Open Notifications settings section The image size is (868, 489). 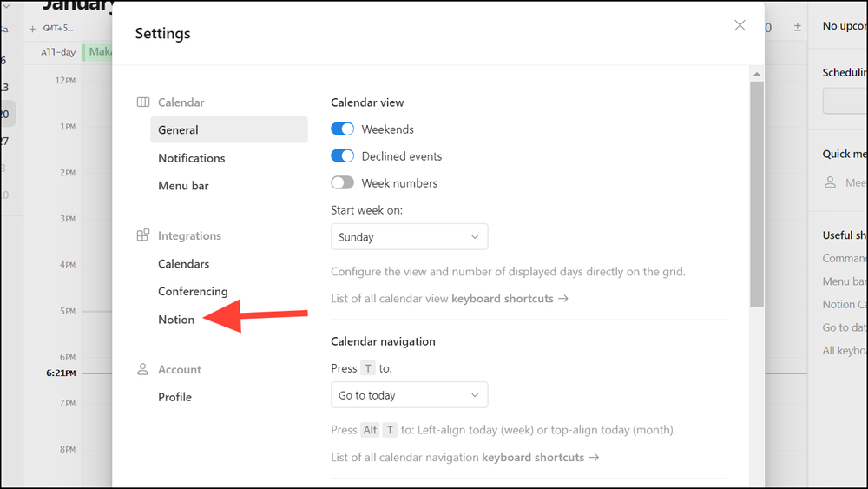[x=191, y=158]
